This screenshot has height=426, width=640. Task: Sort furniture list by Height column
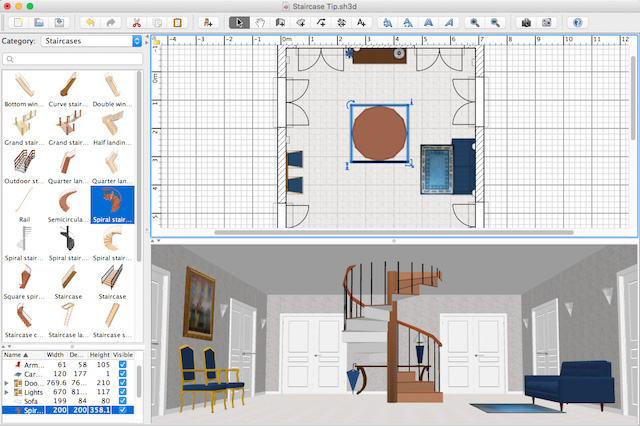tap(99, 354)
